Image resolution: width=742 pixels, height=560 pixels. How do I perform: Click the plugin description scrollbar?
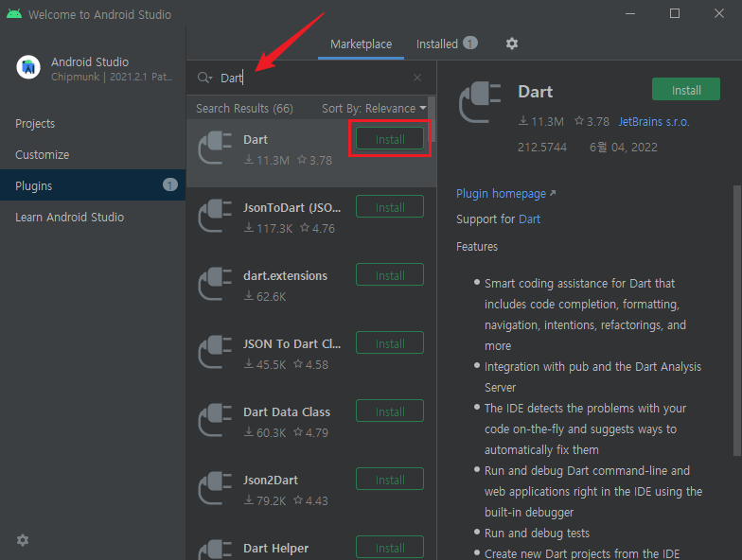736,320
